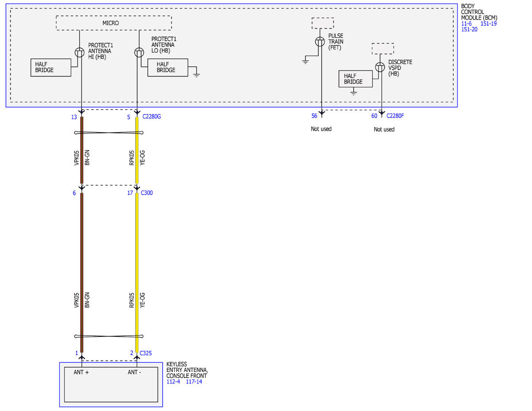Click the PROTECT1 ANTENNA HI (HB) label

tap(101, 51)
